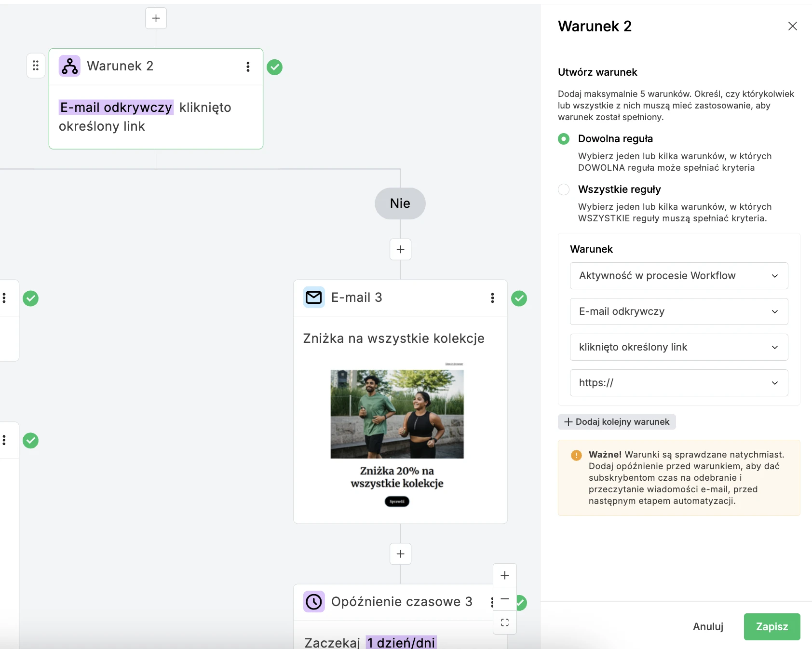Click the clock icon on Opóźnienie czasowe 3 node
This screenshot has width=812, height=649.
(314, 602)
